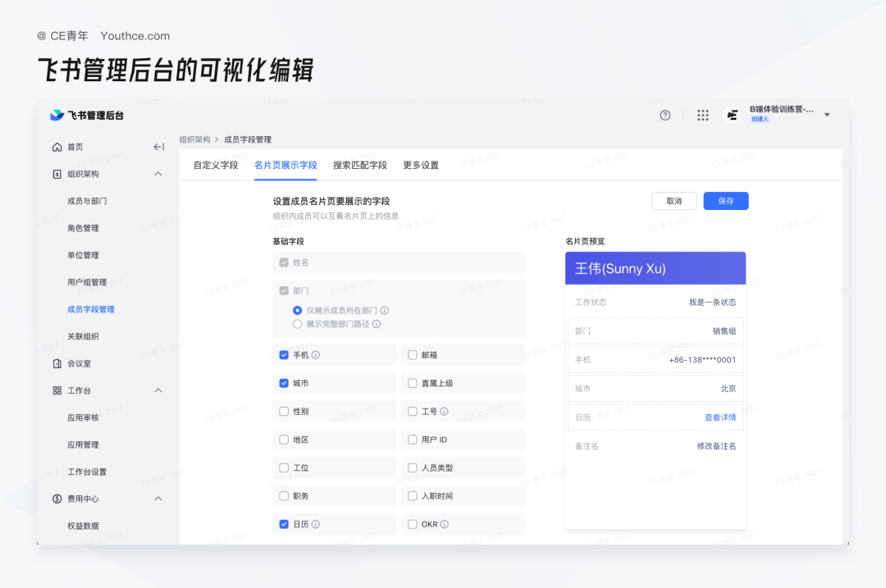Collapse the 组织架构 section chevron

coord(158,174)
